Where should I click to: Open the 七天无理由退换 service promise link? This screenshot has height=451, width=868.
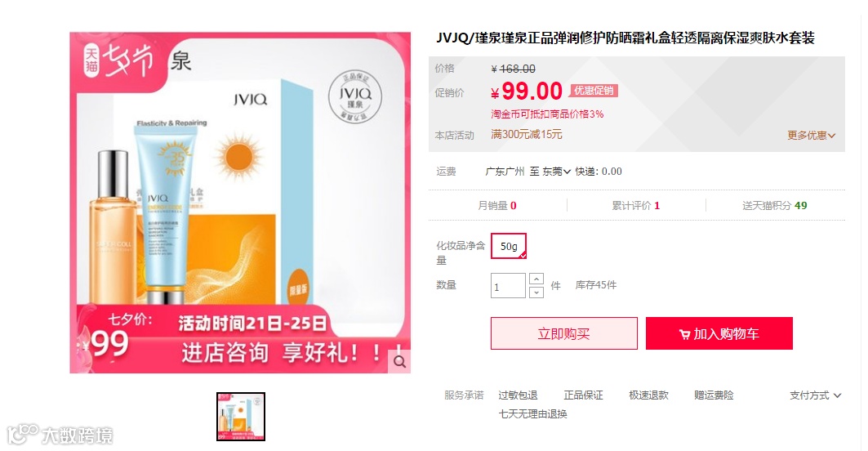(x=533, y=414)
